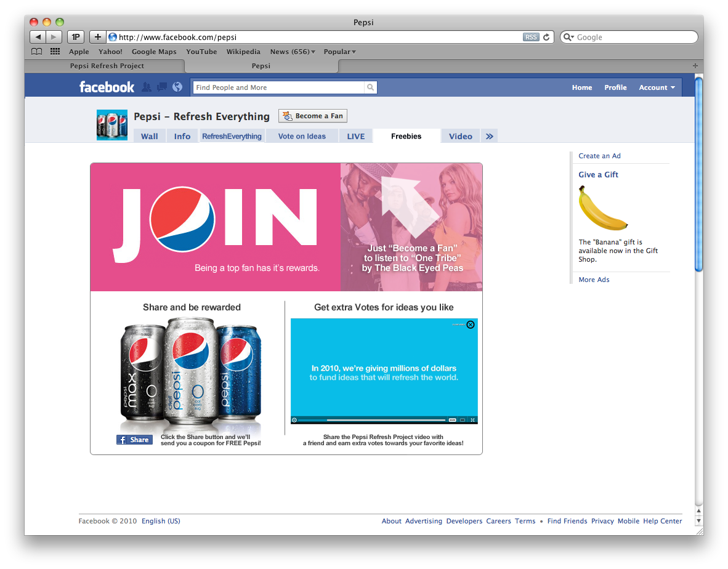Go to Facebook Home
This screenshot has width=728, height=569.
coord(582,87)
